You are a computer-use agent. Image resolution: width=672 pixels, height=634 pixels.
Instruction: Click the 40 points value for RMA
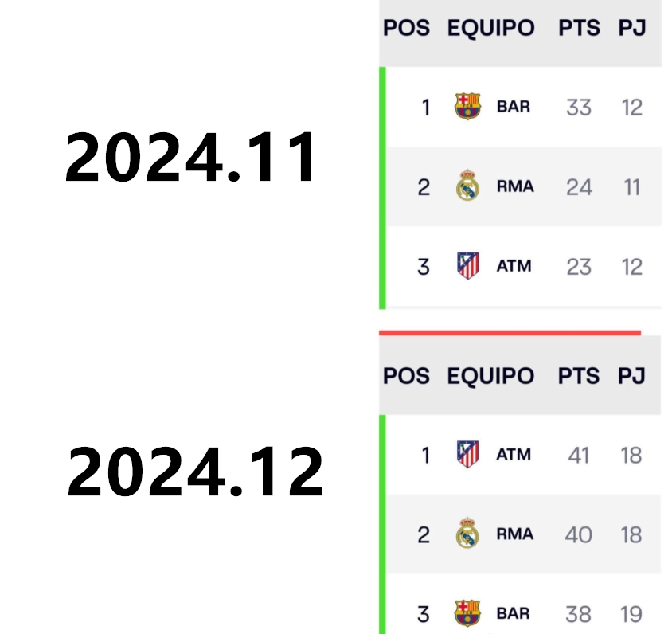click(x=578, y=534)
